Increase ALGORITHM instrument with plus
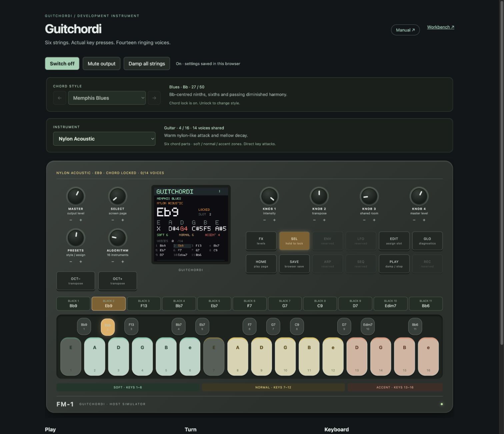Screen dimensions: 504x434 pyautogui.click(x=123, y=262)
